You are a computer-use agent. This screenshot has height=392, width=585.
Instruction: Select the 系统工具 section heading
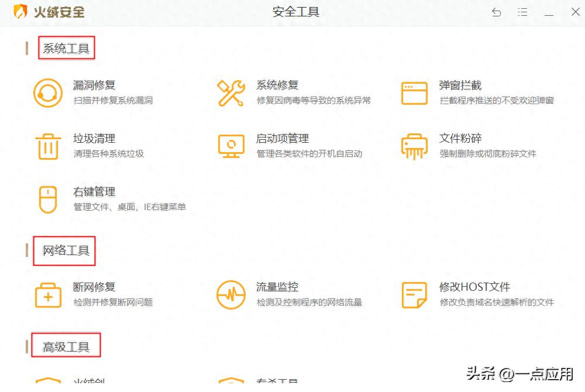pyautogui.click(x=66, y=49)
